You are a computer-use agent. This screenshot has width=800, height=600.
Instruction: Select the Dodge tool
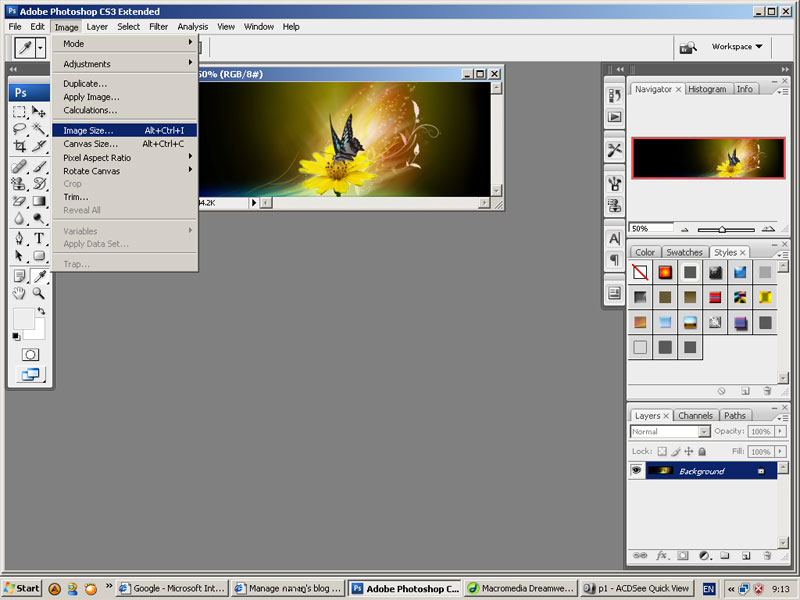pos(39,218)
